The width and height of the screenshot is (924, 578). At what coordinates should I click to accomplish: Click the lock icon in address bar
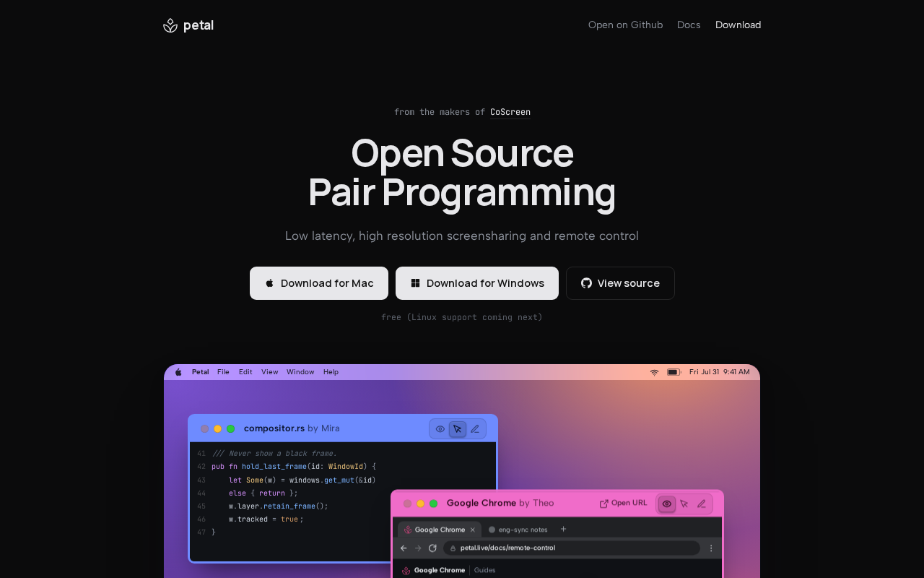(453, 548)
